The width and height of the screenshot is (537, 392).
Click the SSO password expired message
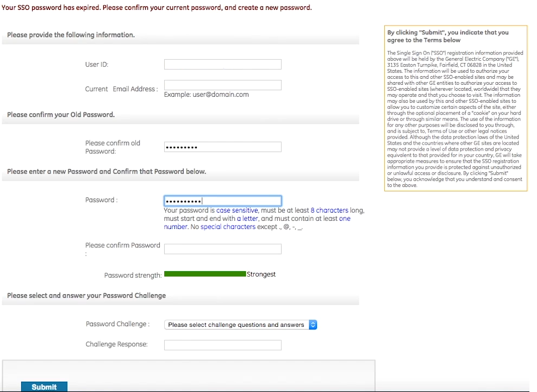[157, 8]
